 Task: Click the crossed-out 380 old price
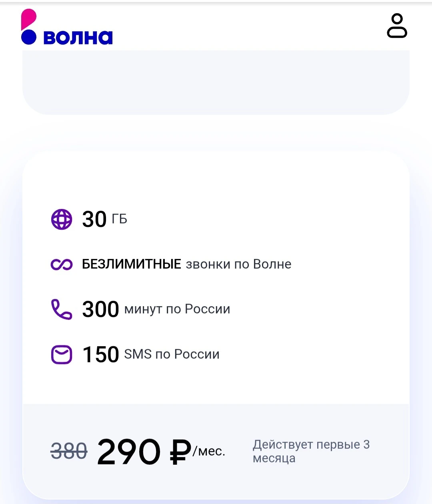(69, 452)
